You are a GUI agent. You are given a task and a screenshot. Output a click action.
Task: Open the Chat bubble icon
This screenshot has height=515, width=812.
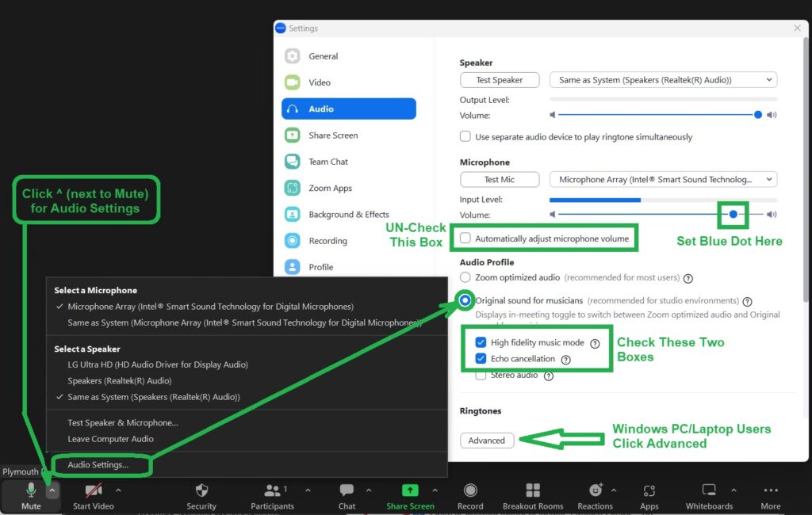pyautogui.click(x=347, y=490)
